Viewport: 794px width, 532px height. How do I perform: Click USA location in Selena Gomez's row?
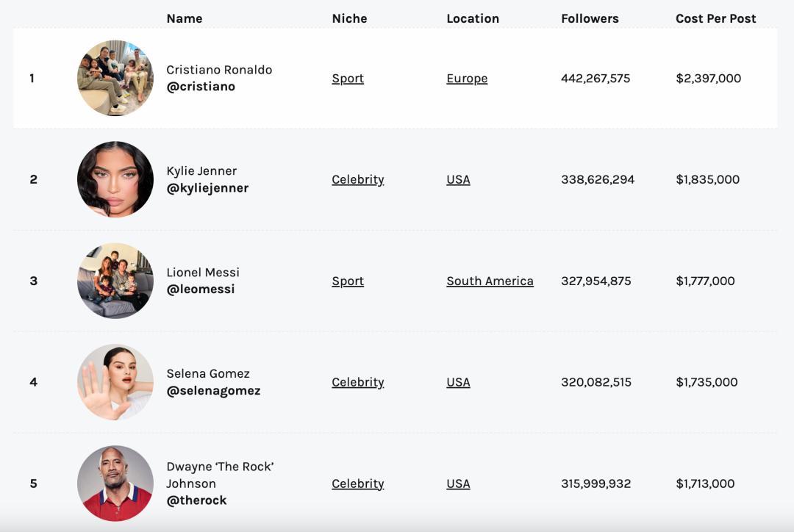[x=458, y=382]
